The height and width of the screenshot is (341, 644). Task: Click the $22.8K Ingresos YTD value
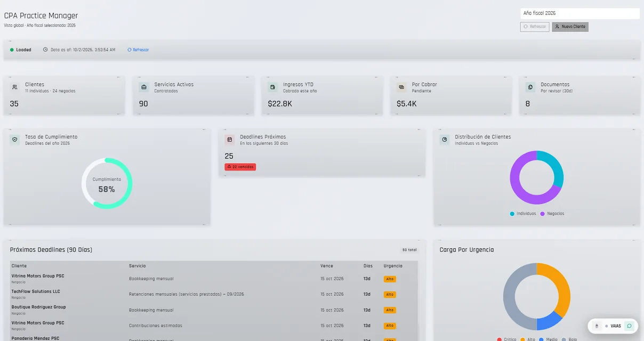[280, 104]
